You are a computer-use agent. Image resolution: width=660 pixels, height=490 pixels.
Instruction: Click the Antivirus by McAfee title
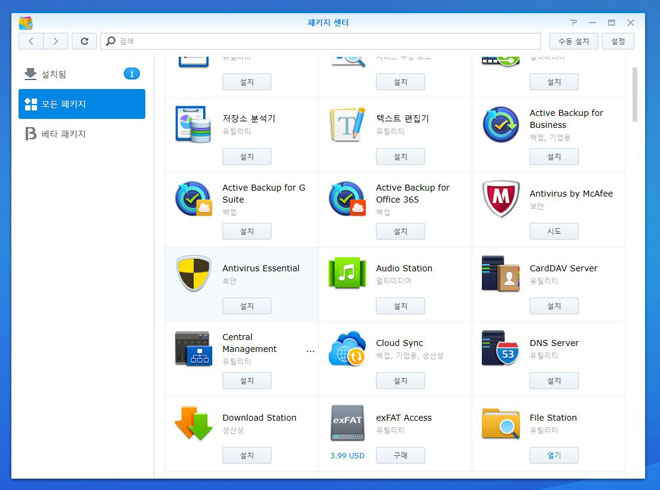pyautogui.click(x=571, y=194)
